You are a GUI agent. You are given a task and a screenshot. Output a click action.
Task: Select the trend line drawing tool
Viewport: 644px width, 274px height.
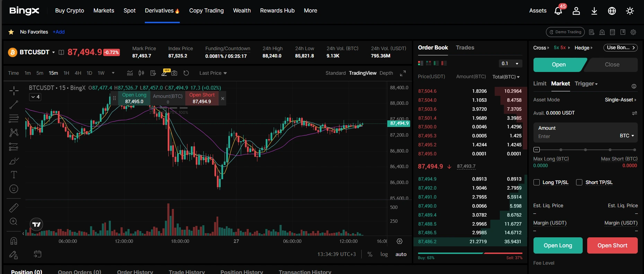coord(14,104)
